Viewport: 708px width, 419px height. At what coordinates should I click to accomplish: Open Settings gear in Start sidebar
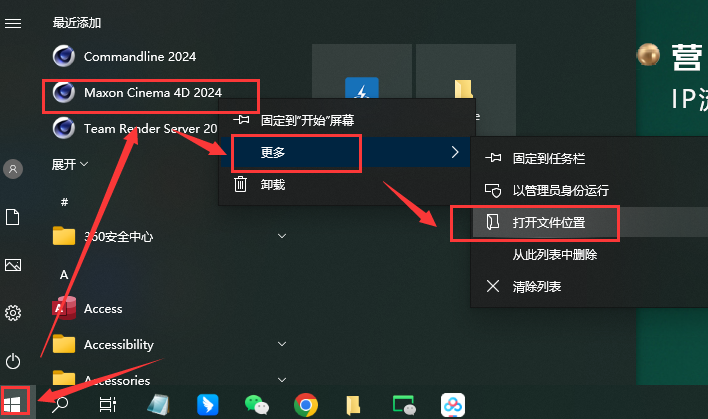14,313
